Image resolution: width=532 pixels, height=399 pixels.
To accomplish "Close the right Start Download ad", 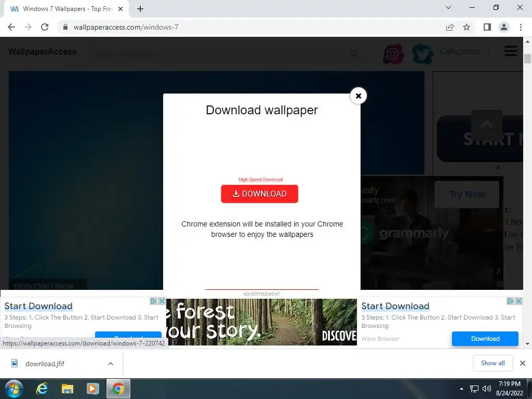I will pyautogui.click(x=519, y=301).
